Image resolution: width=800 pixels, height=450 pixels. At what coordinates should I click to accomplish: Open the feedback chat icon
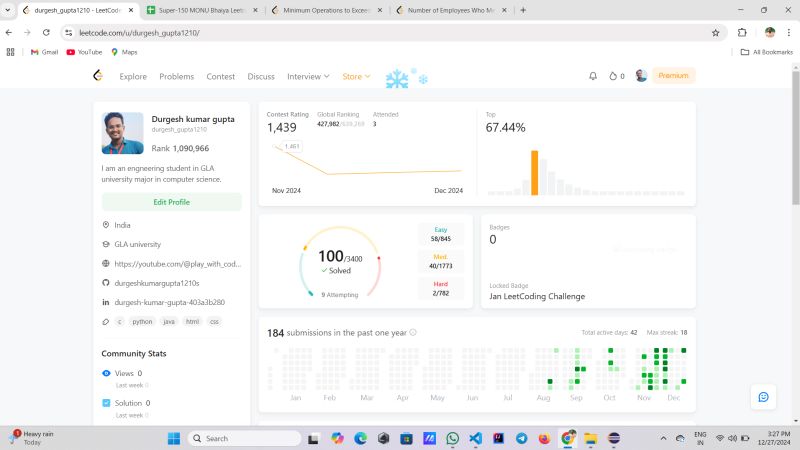tap(763, 397)
